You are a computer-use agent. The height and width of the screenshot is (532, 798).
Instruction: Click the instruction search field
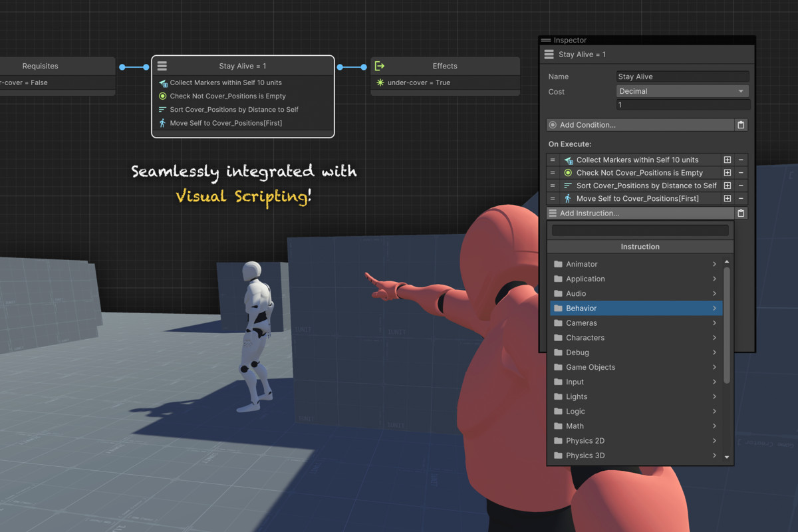[x=640, y=230]
